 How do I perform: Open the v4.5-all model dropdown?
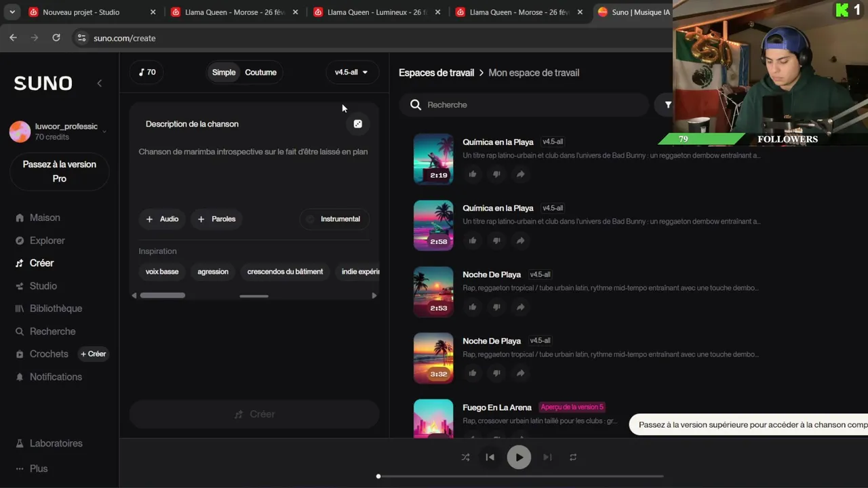pyautogui.click(x=351, y=73)
